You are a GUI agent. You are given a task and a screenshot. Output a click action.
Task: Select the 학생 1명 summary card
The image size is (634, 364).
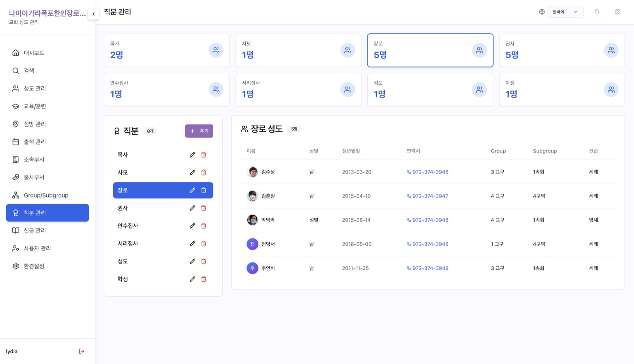tap(562, 90)
